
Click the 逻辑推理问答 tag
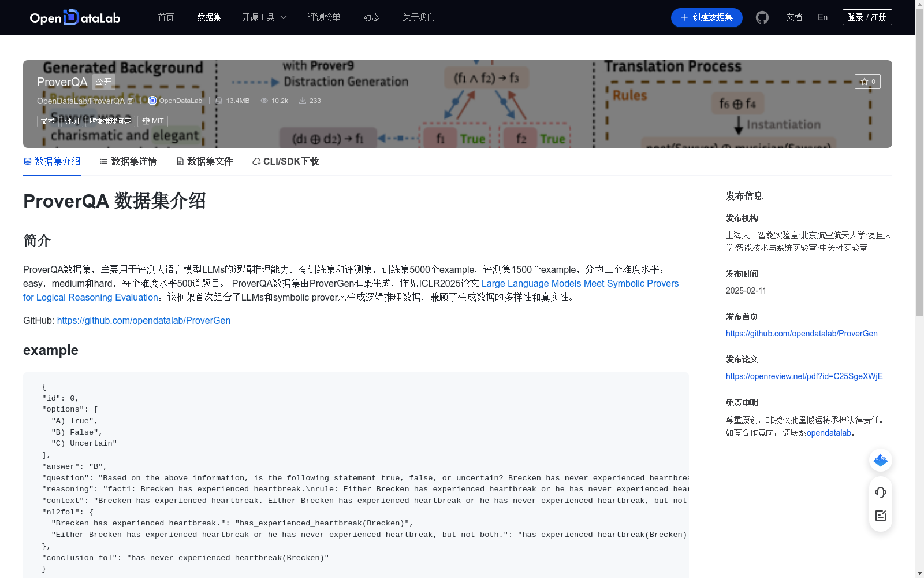click(x=110, y=121)
